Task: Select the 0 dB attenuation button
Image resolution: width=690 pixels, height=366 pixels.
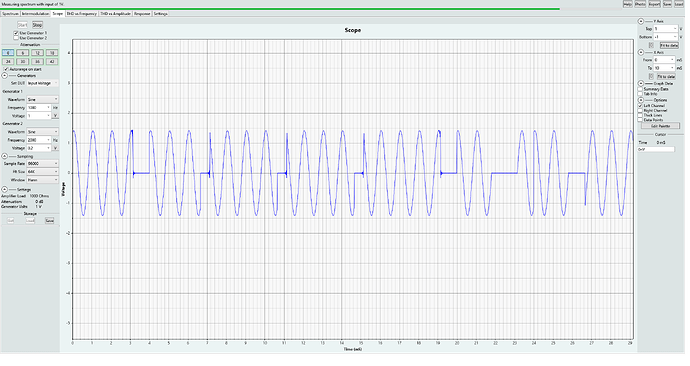Action: tap(8, 53)
